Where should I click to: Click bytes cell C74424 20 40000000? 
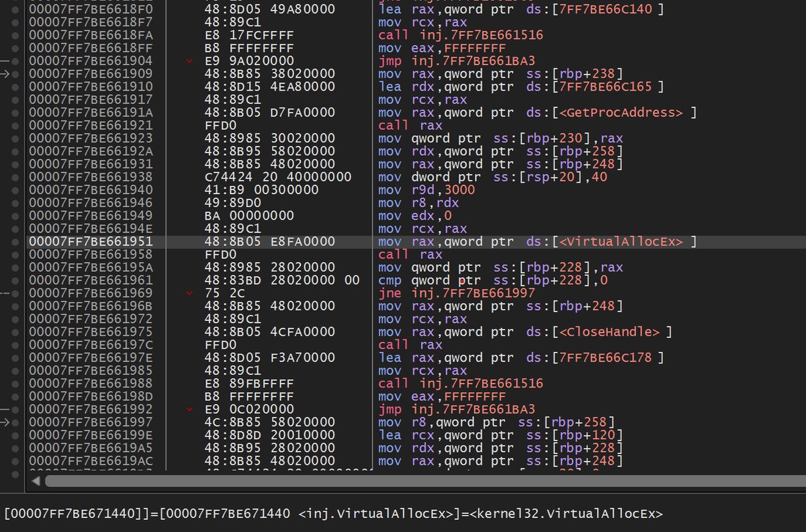pyautogui.click(x=278, y=177)
